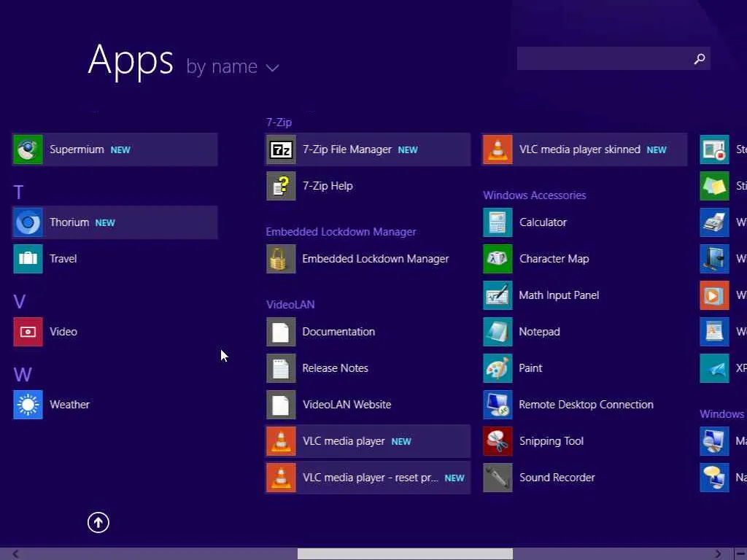The width and height of the screenshot is (747, 560).
Task: Open the Calculator icon
Action: click(x=498, y=222)
